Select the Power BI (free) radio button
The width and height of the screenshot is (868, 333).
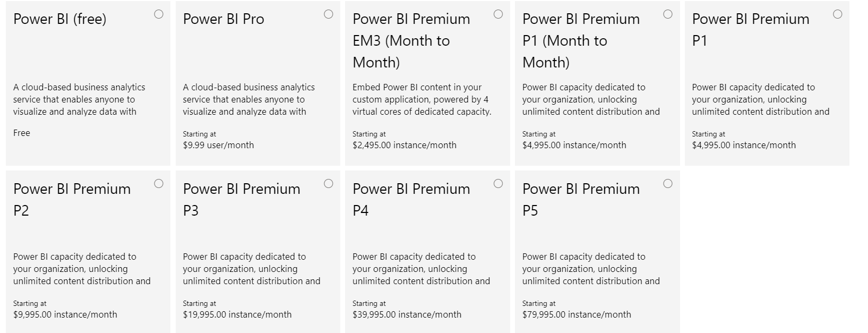tap(159, 15)
